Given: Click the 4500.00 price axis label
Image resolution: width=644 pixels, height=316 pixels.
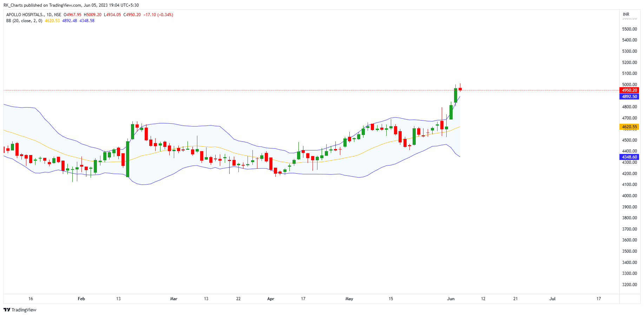Looking at the screenshot, I should [630, 140].
